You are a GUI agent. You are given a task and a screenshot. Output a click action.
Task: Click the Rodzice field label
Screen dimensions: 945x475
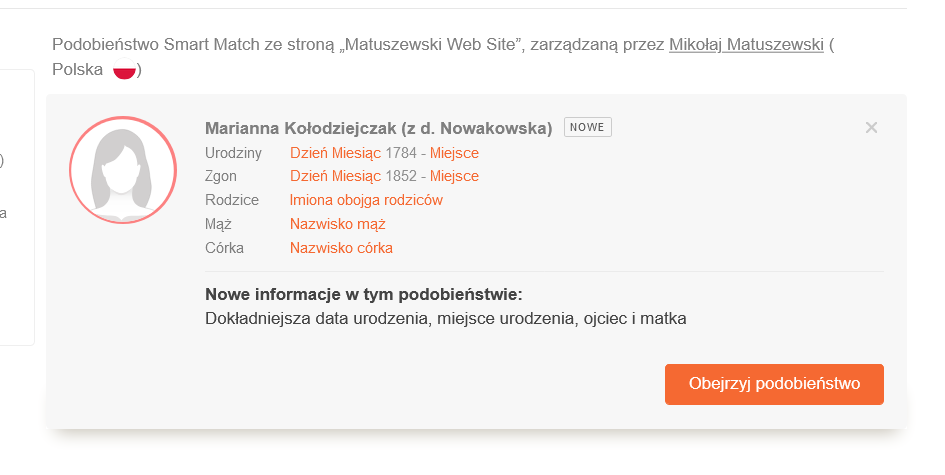pos(232,200)
